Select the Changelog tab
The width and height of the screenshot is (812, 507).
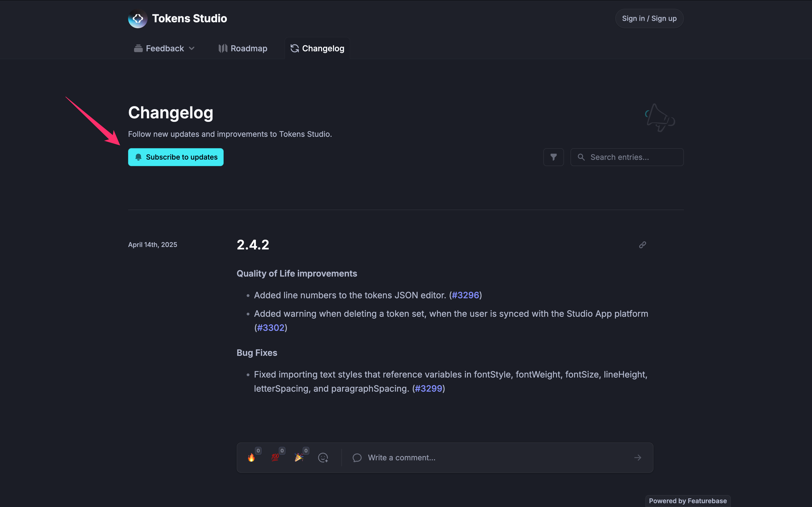click(317, 48)
